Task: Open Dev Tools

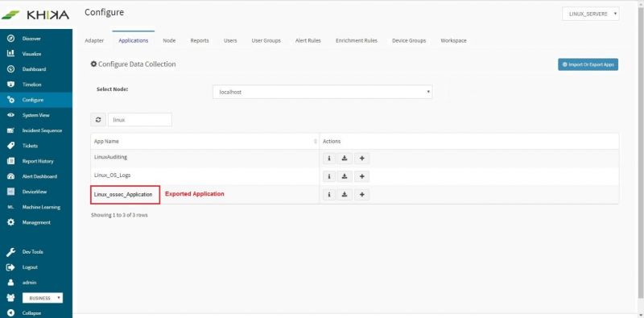Action: (32, 252)
